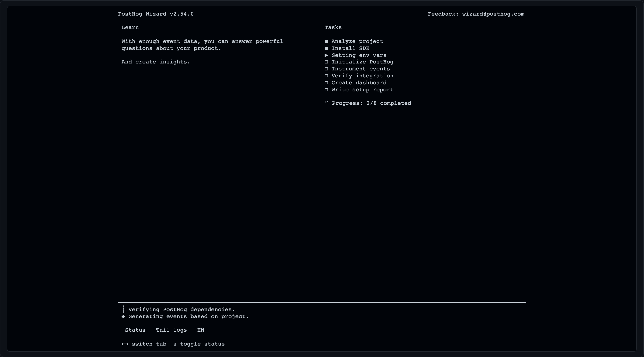Click the 'Analyze project' task text
This screenshot has width=644, height=357.
click(x=357, y=42)
